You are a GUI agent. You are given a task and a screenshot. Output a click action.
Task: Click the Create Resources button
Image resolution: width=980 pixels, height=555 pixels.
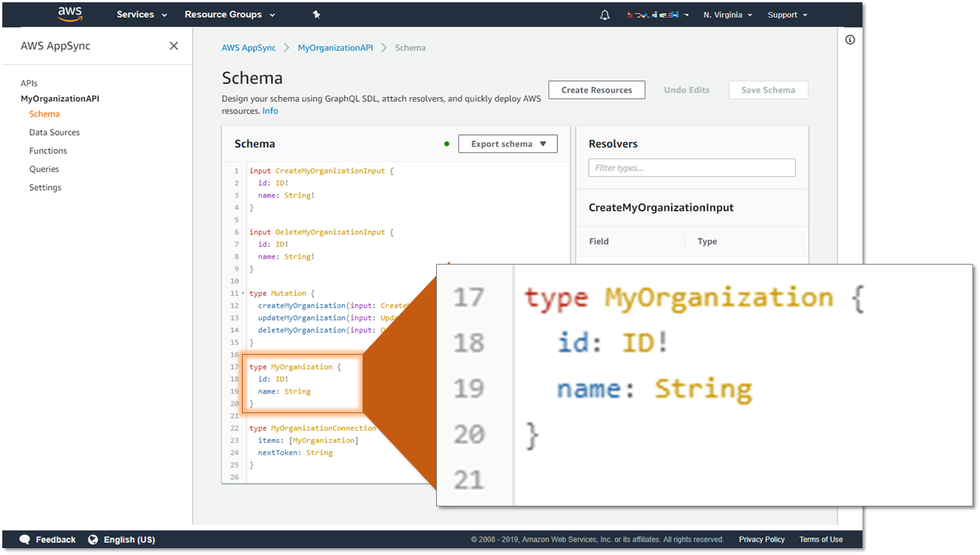click(x=596, y=89)
